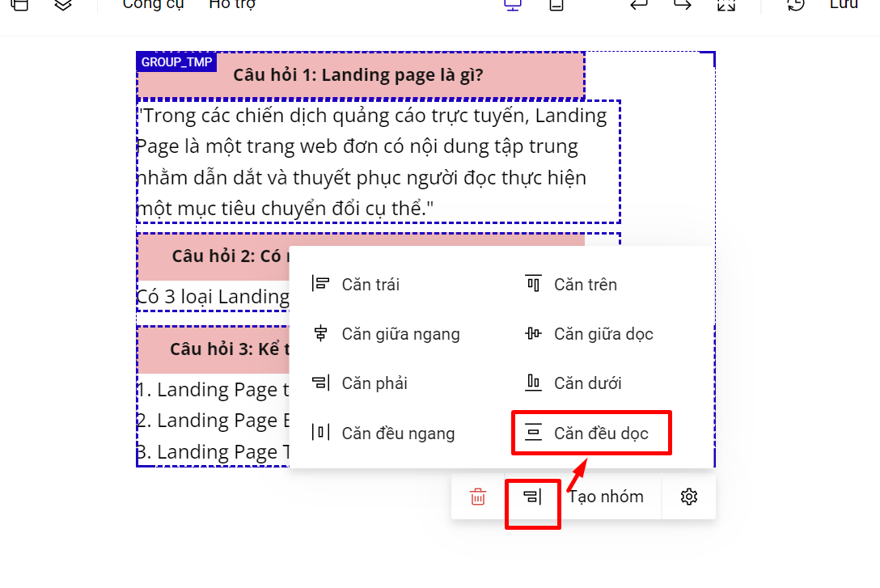Open the version history clock icon
This screenshot has height=588, width=880.
click(x=796, y=5)
